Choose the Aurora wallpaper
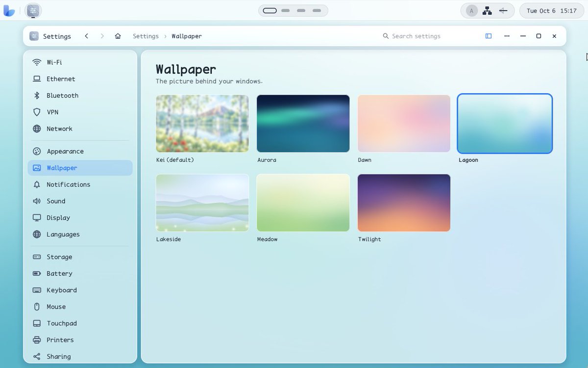Screen dimensions: 588x368 point(303,124)
